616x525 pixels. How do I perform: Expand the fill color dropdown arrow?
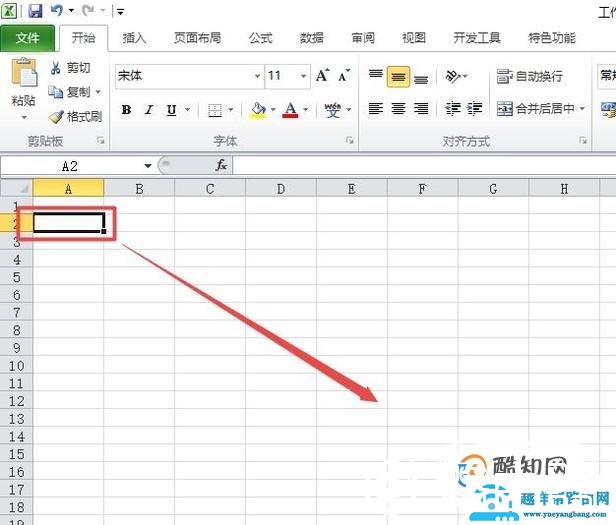273,110
